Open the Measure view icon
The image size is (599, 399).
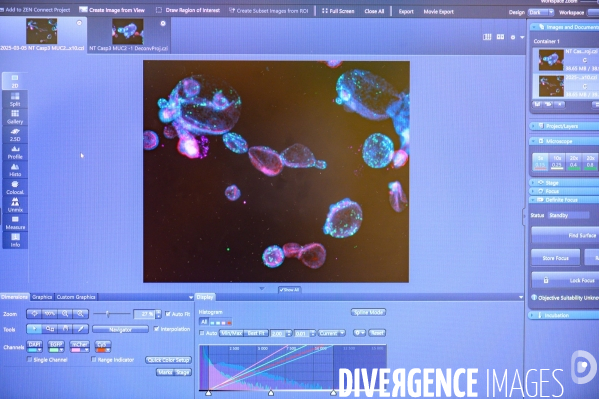coord(15,222)
